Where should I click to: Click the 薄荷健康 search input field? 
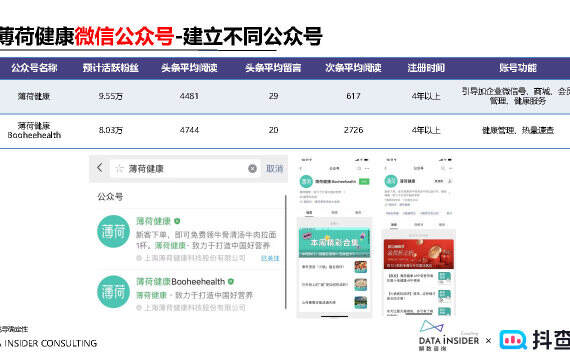click(x=185, y=168)
